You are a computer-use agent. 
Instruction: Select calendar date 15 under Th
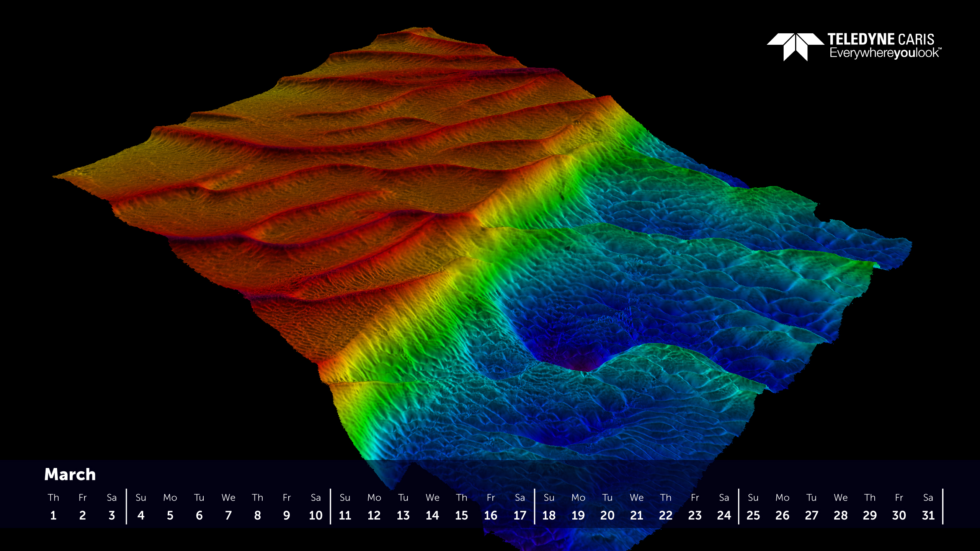pos(461,515)
